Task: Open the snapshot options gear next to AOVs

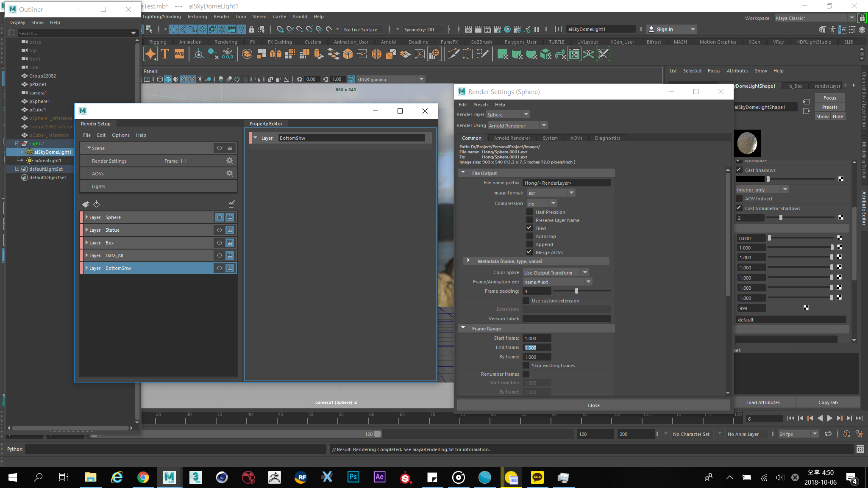Action: click(229, 173)
